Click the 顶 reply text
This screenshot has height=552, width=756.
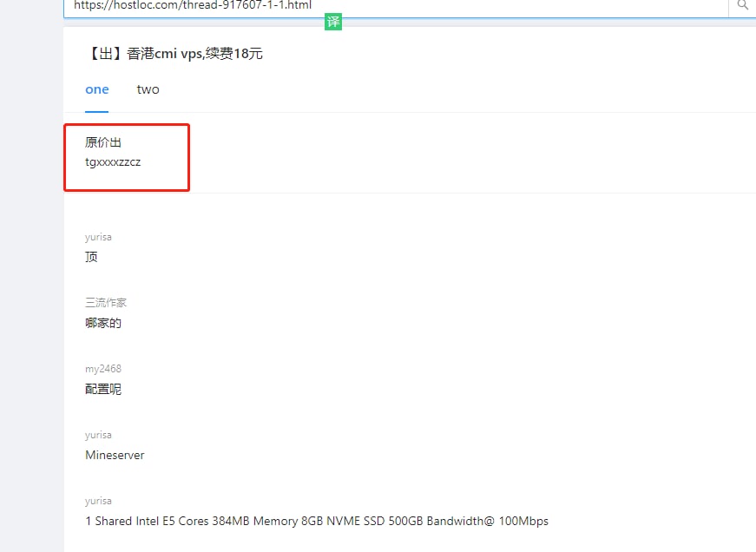[x=92, y=257]
